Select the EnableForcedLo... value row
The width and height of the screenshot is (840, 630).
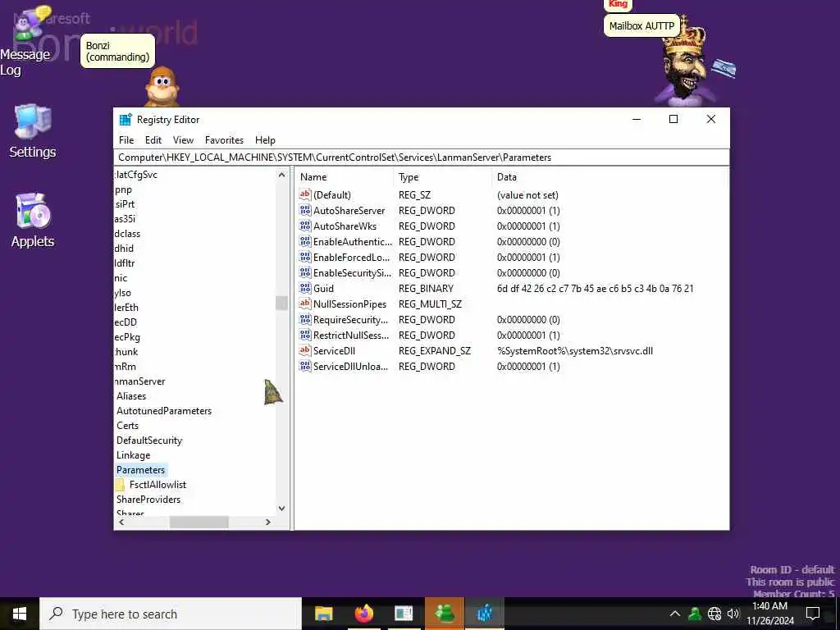(512, 257)
